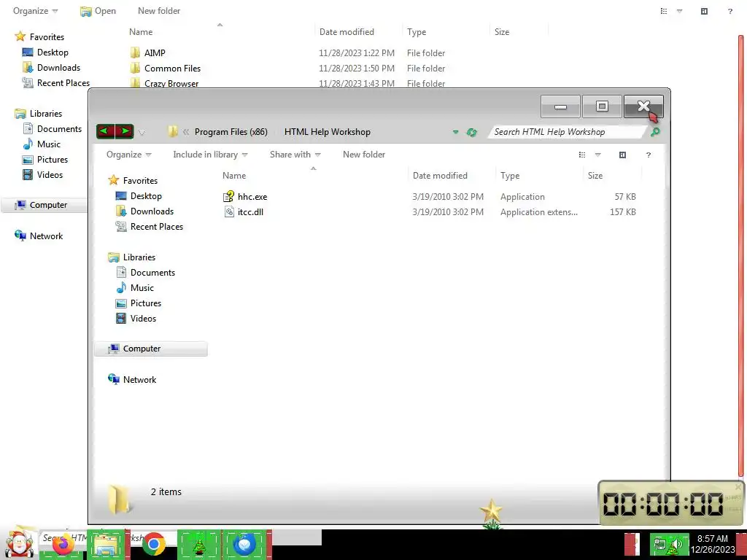Open help icon in background window toolbar
This screenshot has height=560, width=747.
[x=729, y=11]
